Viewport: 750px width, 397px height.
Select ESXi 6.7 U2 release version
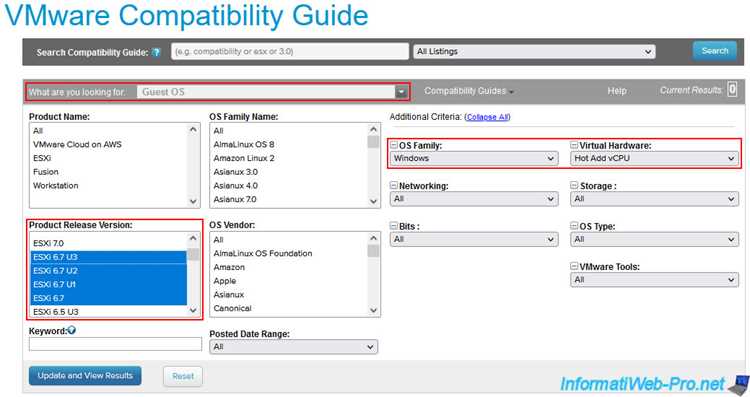[x=109, y=271]
